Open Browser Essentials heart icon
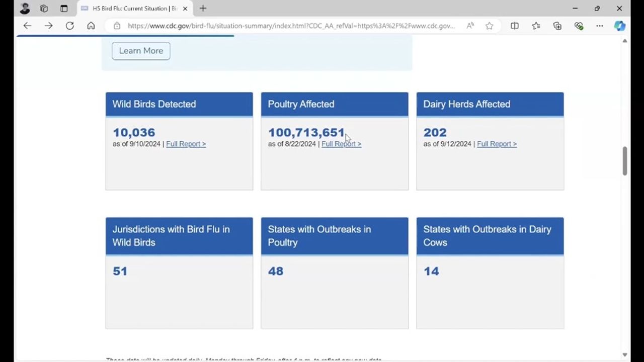 [579, 26]
